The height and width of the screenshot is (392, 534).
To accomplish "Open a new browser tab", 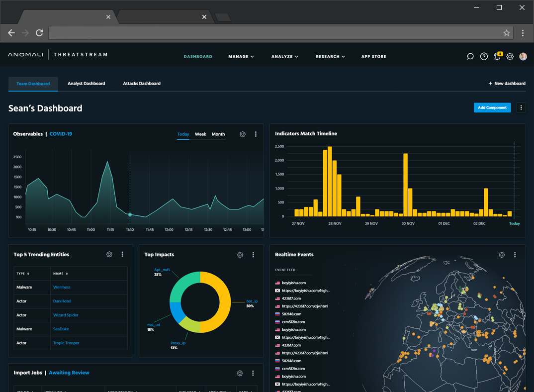I will click(223, 17).
